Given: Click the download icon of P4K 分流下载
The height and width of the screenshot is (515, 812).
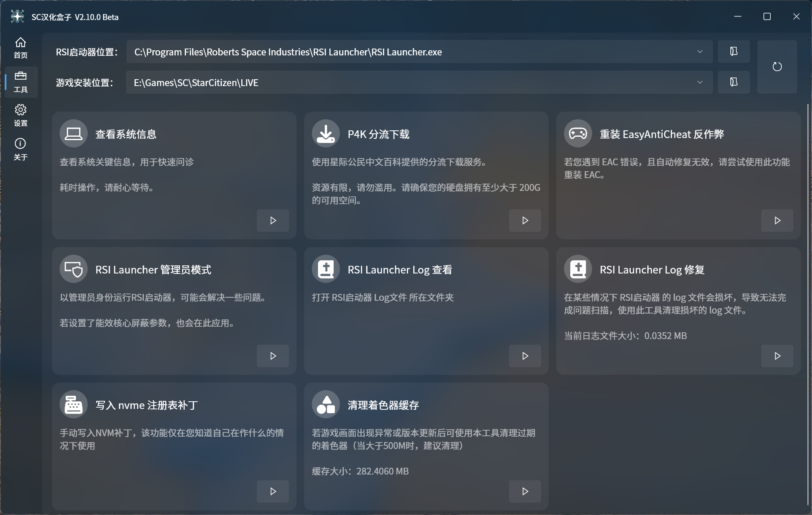Looking at the screenshot, I should [326, 134].
